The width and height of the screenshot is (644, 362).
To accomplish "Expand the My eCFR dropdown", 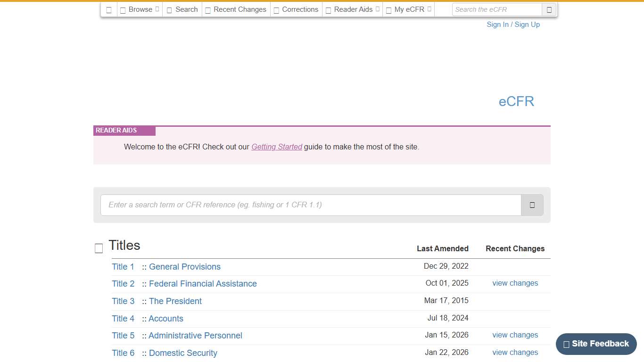I will pyautogui.click(x=408, y=9).
